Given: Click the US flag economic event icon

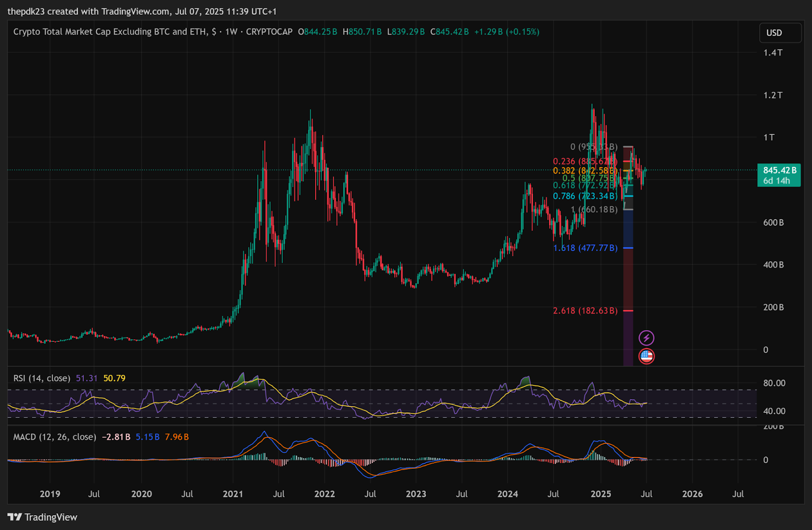Looking at the screenshot, I should click(646, 356).
